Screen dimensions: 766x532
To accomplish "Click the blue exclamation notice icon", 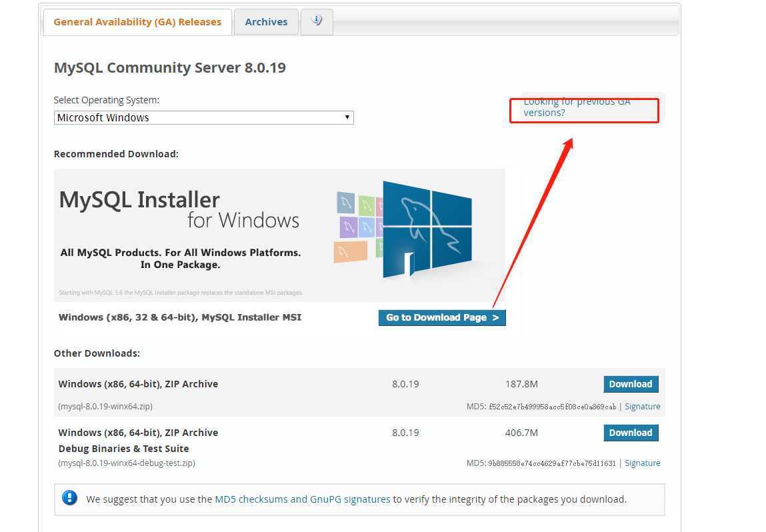I will click(x=70, y=498).
